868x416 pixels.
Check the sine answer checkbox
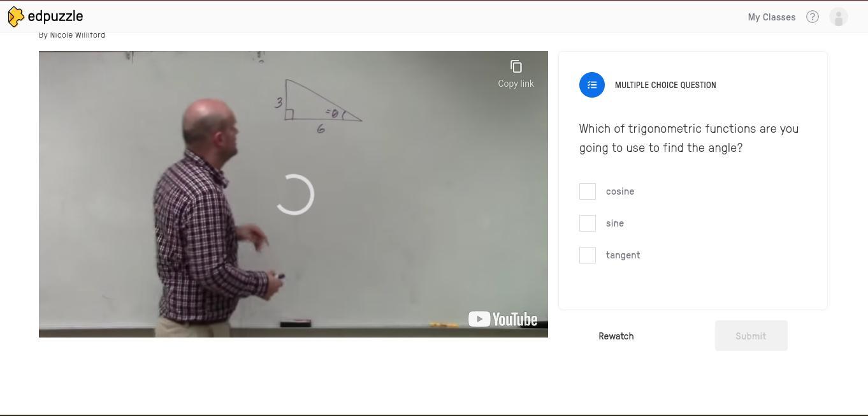(588, 223)
